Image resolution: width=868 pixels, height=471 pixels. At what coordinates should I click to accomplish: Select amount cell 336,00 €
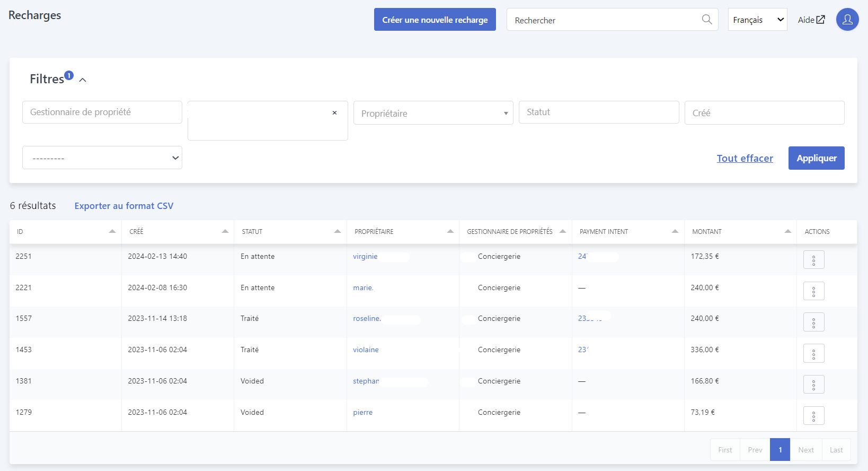tap(705, 350)
